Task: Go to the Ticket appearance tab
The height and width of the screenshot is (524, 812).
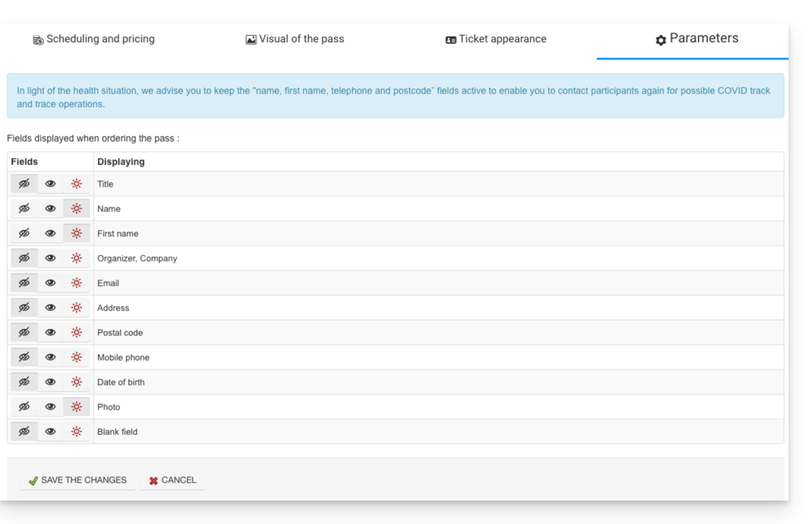Action: [496, 39]
